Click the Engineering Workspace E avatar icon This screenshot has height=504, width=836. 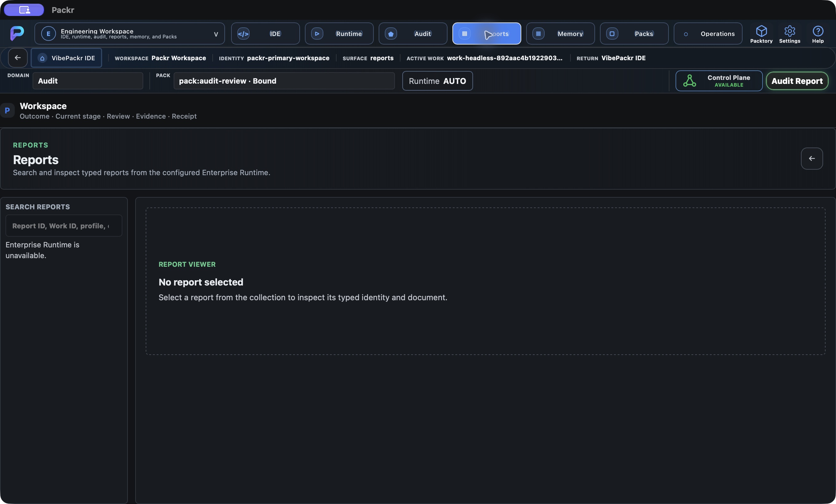48,33
